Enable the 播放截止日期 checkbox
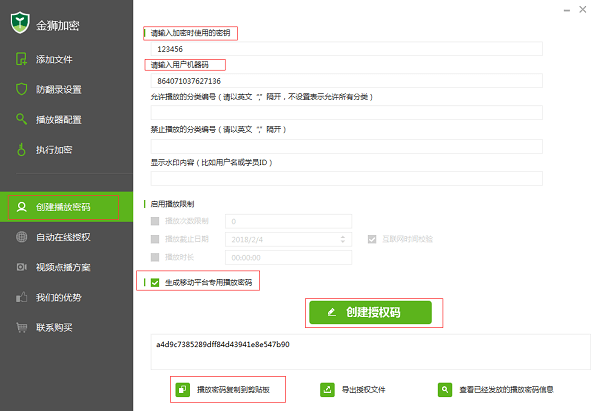 point(155,239)
